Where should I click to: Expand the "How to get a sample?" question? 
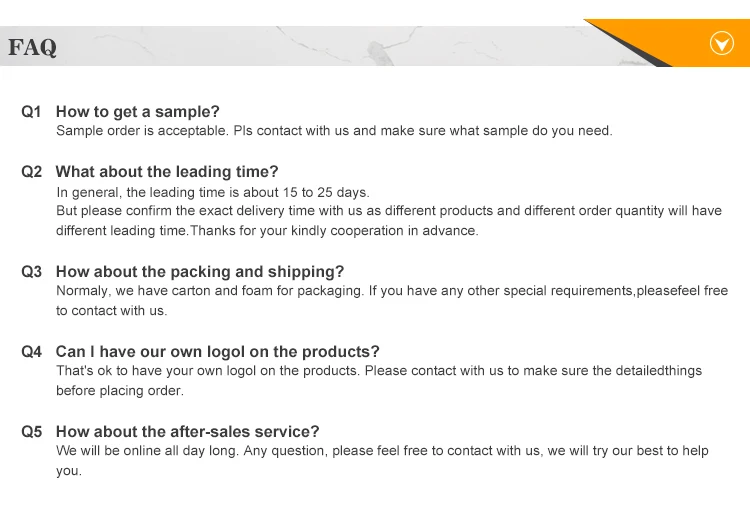point(138,112)
